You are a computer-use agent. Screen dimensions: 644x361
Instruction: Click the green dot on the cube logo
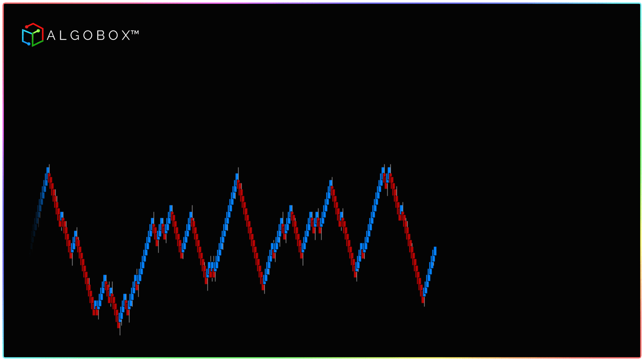[38, 31]
